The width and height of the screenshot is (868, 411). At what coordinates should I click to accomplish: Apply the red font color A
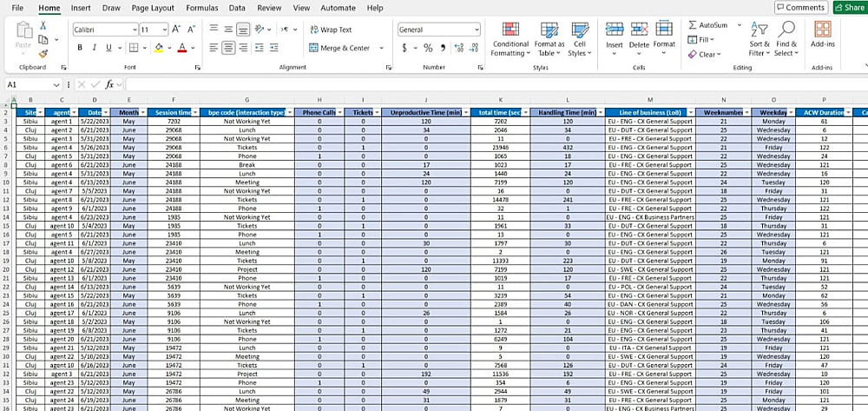click(181, 48)
